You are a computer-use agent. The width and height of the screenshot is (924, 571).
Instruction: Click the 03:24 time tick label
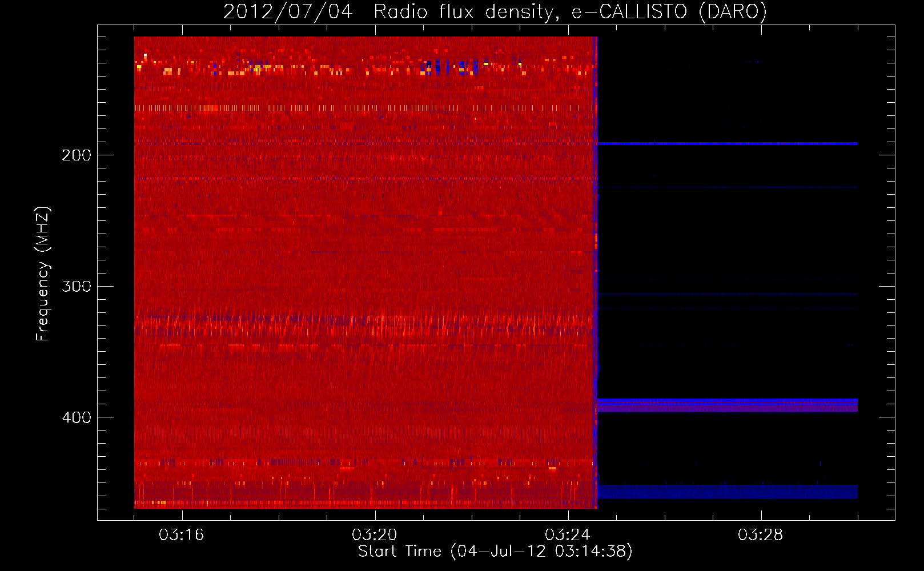coord(568,535)
